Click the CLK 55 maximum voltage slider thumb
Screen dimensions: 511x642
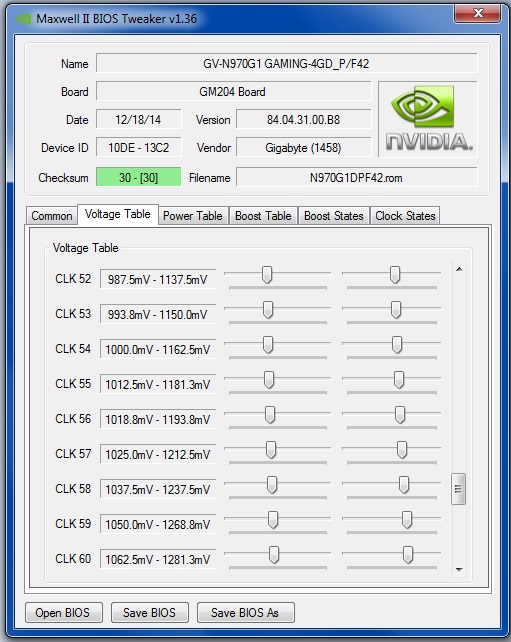coord(399,380)
